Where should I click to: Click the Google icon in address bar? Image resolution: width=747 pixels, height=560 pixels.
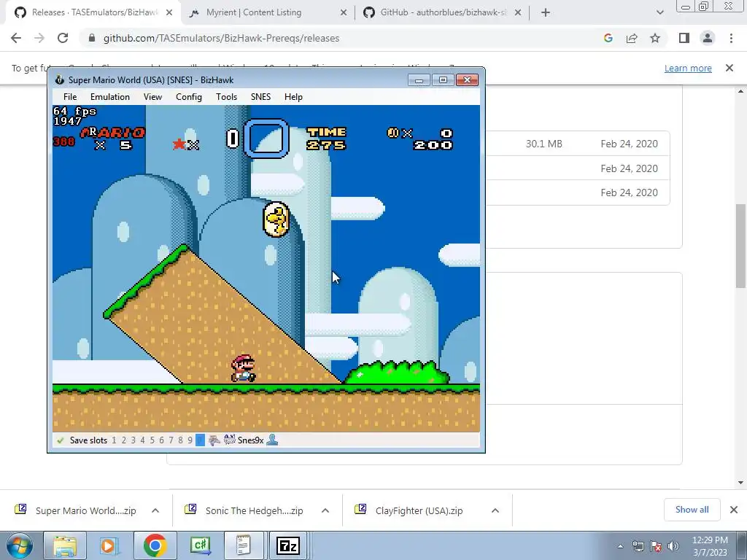click(608, 38)
